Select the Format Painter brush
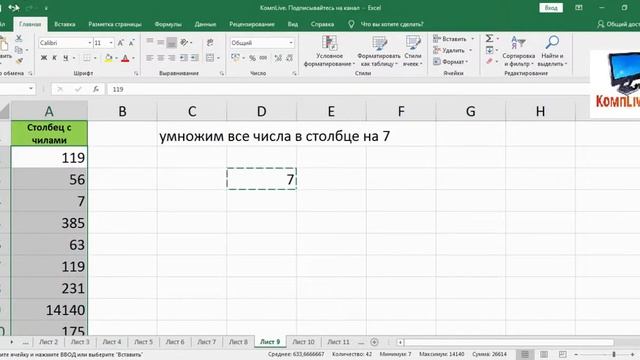 click(19, 61)
